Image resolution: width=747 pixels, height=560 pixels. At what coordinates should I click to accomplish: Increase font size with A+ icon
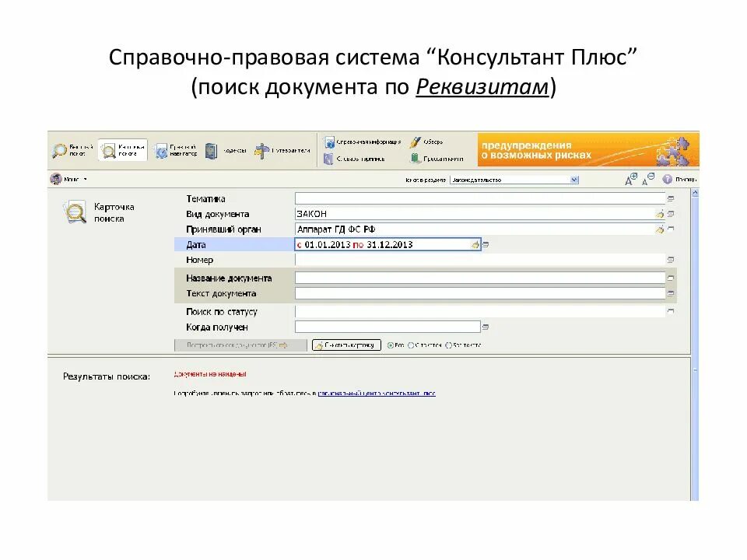(631, 179)
